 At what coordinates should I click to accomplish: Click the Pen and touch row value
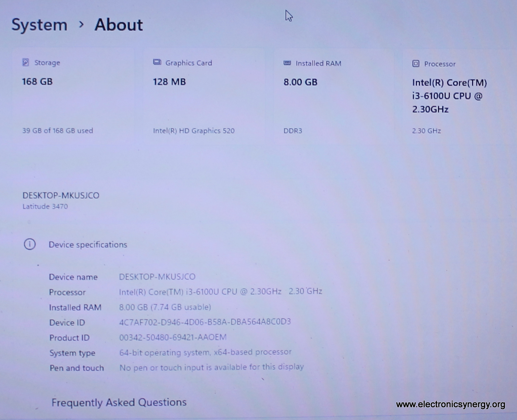point(211,367)
